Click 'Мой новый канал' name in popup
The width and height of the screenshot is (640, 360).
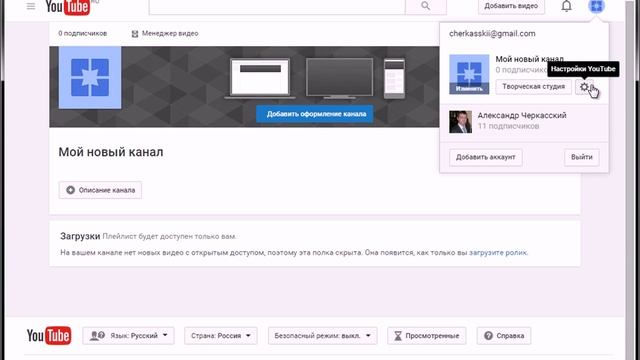529,59
